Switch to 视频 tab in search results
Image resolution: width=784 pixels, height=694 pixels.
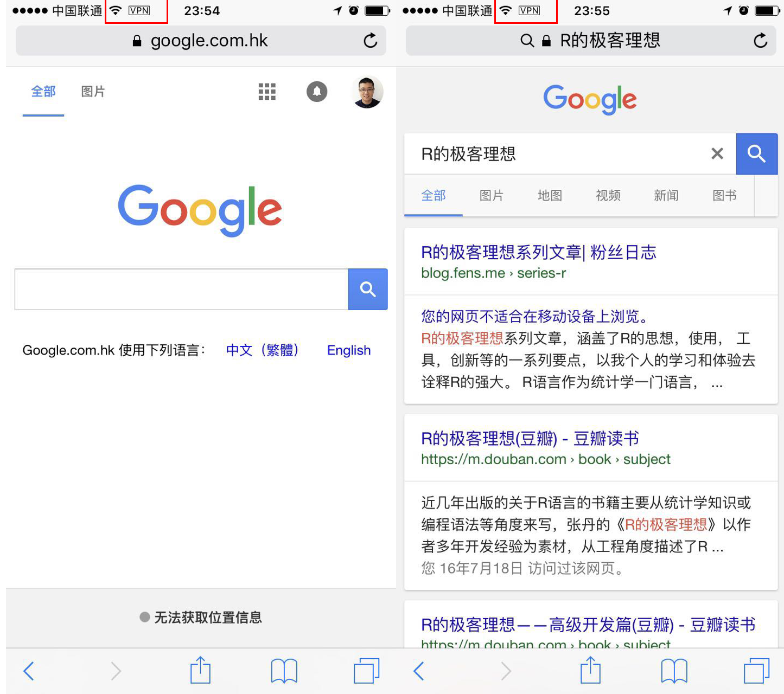[608, 196]
